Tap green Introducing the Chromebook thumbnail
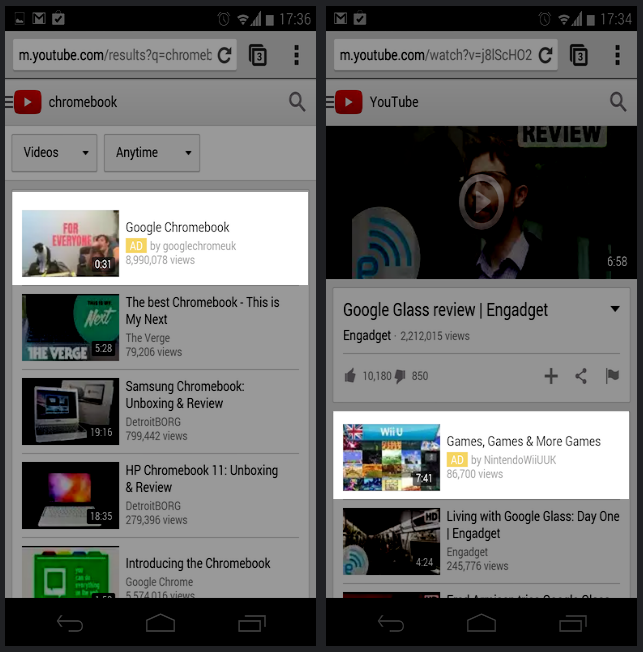Screen dimensions: 643x652 (x=70, y=572)
